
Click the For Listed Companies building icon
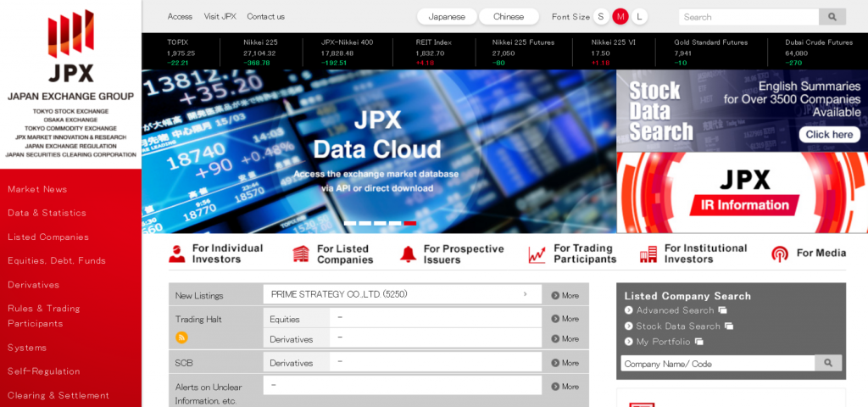301,254
